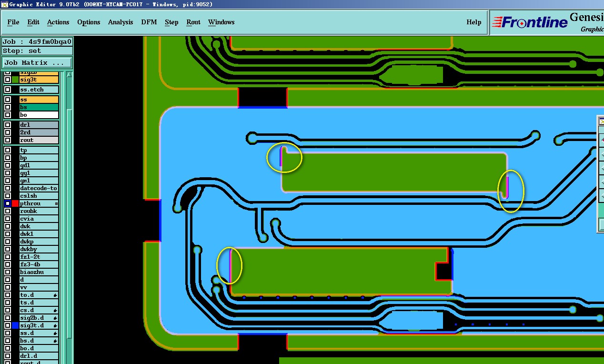This screenshot has height=364, width=604.
Task: Click the layer list scroll-up arrow
Action: [69, 74]
